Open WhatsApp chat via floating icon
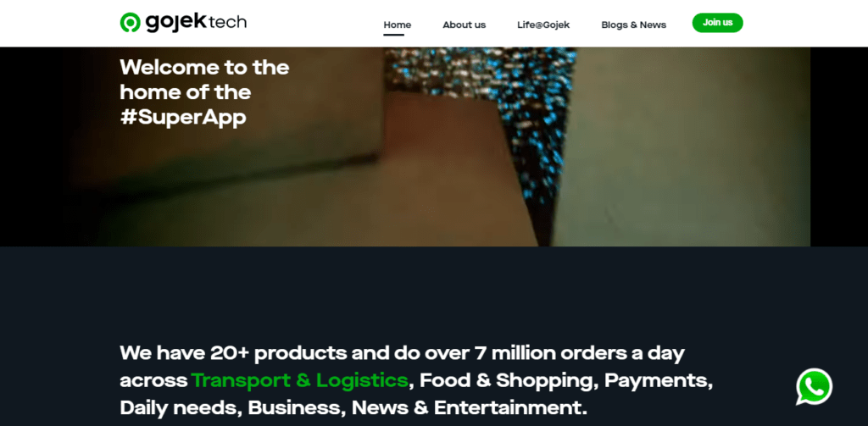Image resolution: width=868 pixels, height=426 pixels. [814, 387]
